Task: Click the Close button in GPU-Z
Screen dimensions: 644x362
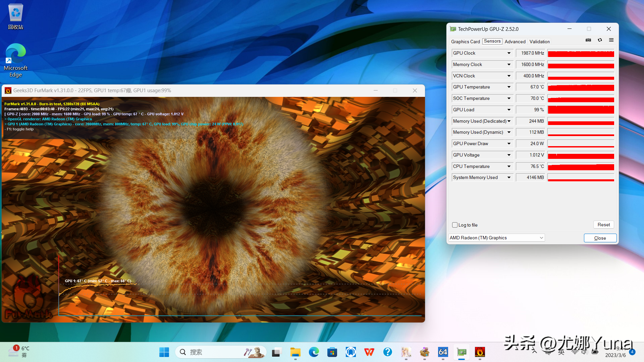Action: (x=600, y=238)
